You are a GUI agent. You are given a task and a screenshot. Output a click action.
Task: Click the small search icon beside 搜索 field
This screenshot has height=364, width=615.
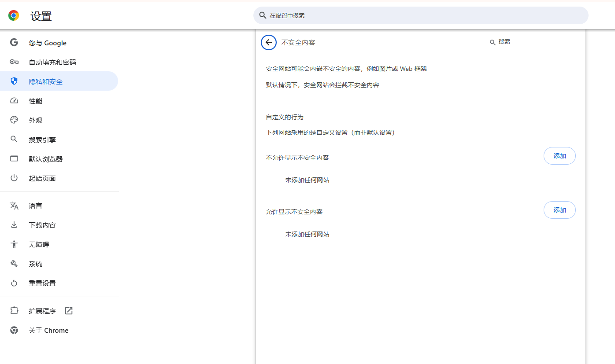493,42
